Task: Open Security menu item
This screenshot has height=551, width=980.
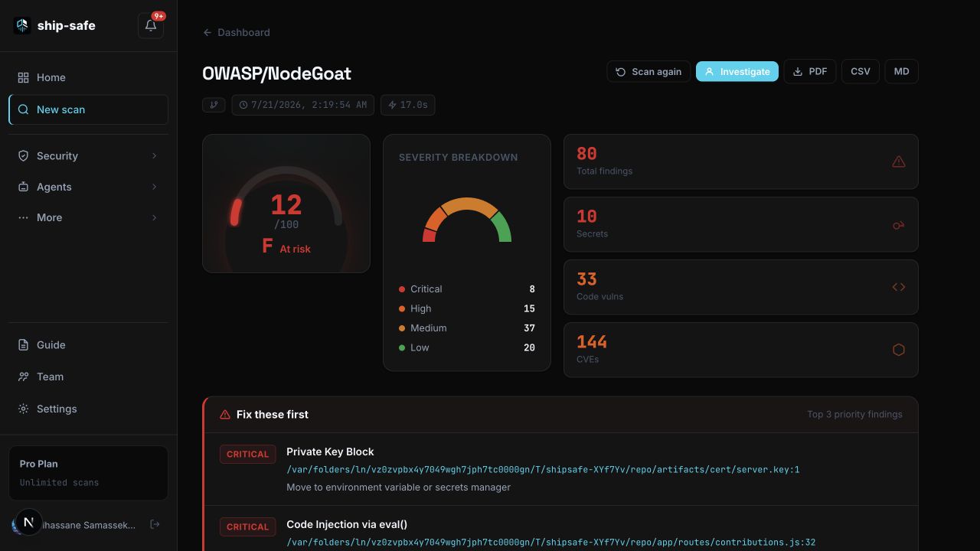Action: [x=88, y=156]
